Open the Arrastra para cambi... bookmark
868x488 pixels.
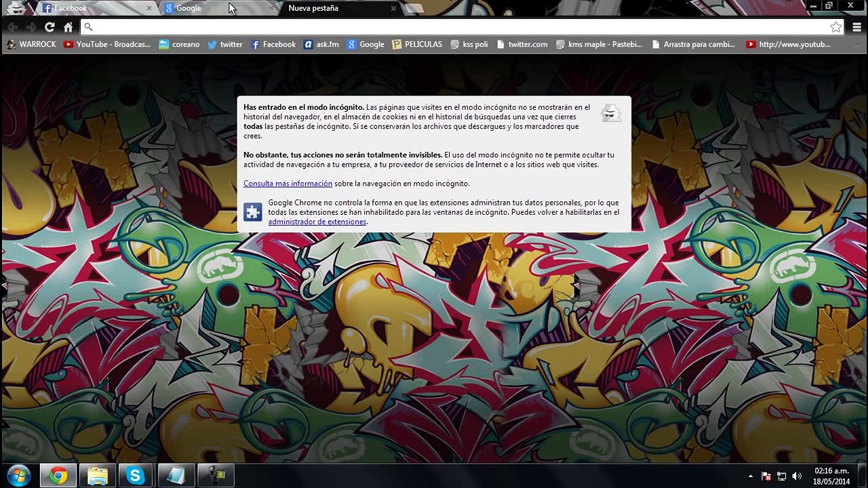(x=693, y=44)
